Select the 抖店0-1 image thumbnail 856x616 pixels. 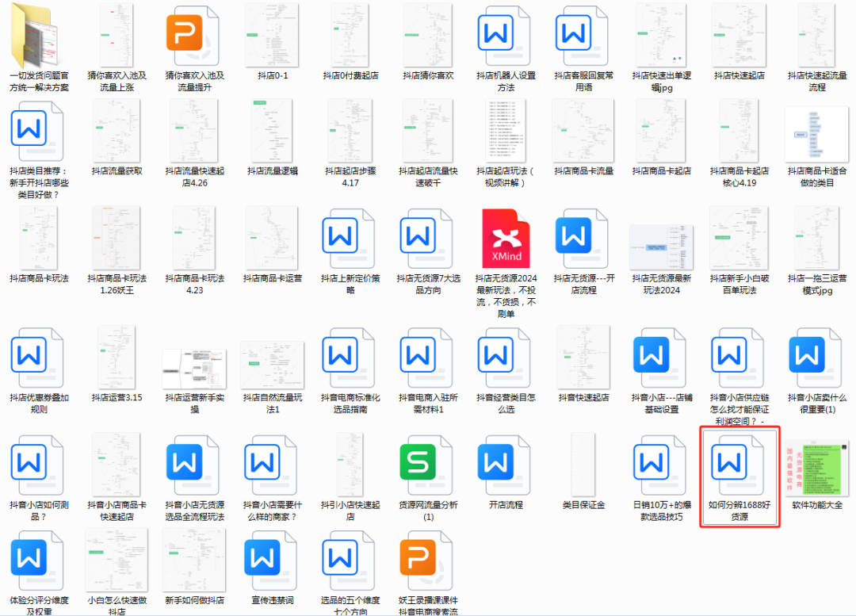(x=272, y=35)
